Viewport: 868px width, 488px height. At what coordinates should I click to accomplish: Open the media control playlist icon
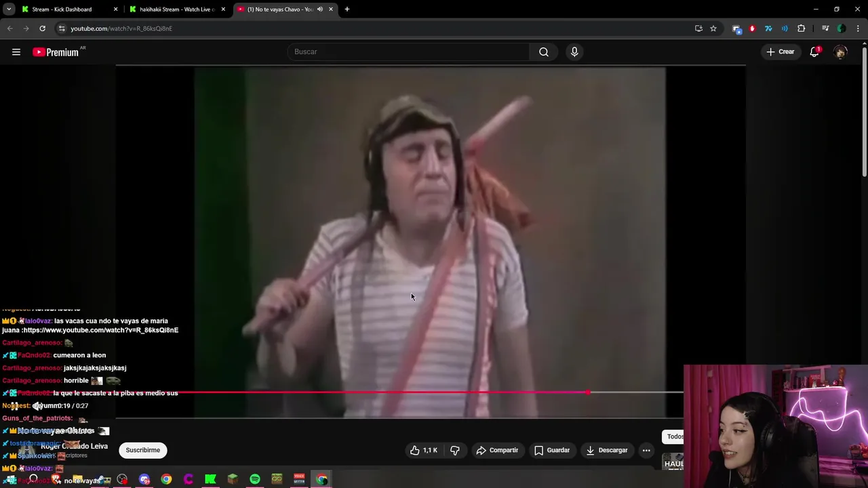[x=825, y=28]
